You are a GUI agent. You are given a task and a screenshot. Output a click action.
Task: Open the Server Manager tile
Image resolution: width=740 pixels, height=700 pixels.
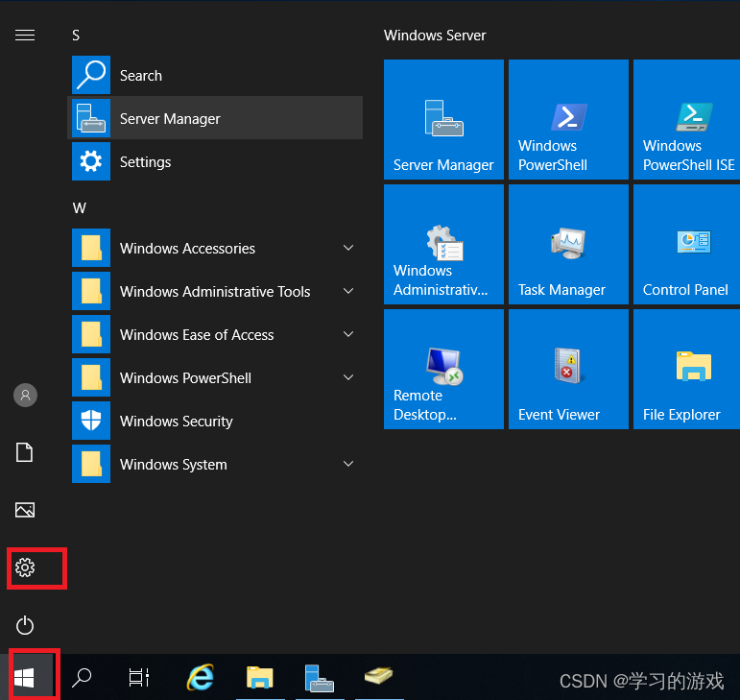click(x=443, y=119)
